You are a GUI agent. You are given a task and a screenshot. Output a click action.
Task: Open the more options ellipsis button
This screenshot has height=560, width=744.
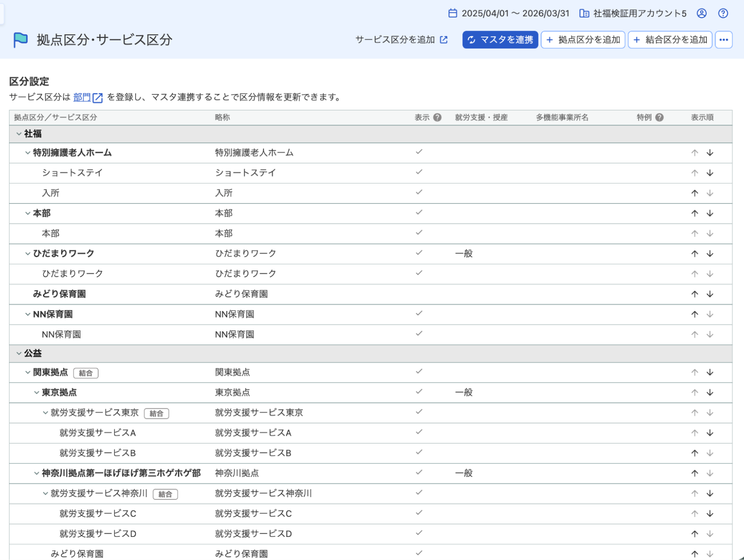724,40
